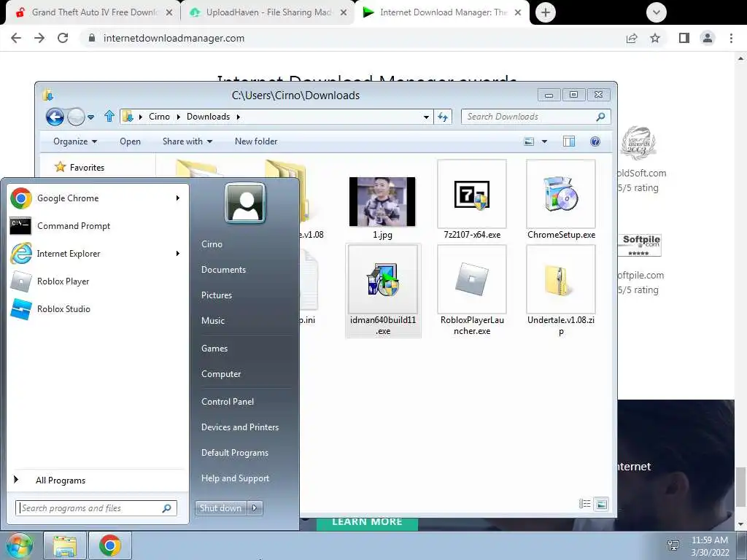Click the Search Downloads field
Viewport: 747px width, 560px height.
[x=535, y=117]
